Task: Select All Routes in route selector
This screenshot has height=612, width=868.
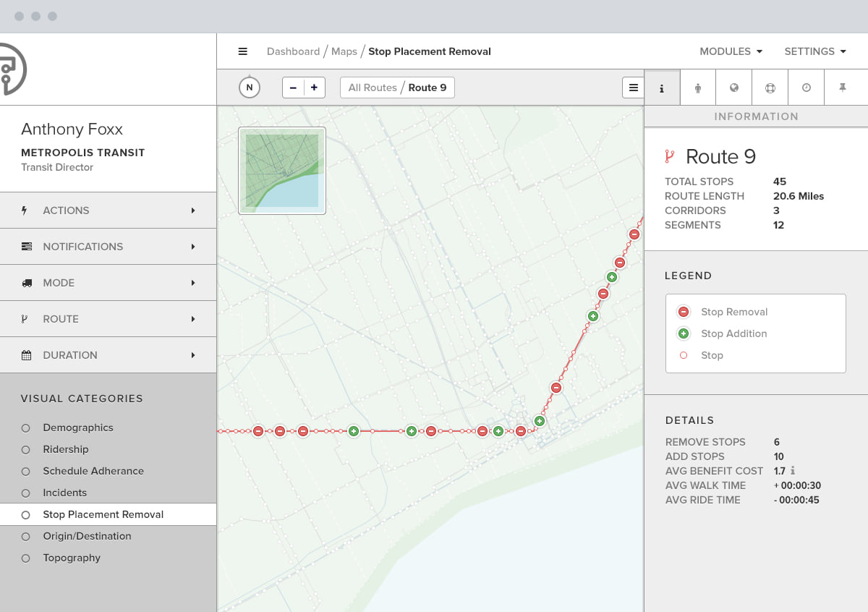Action: (373, 88)
